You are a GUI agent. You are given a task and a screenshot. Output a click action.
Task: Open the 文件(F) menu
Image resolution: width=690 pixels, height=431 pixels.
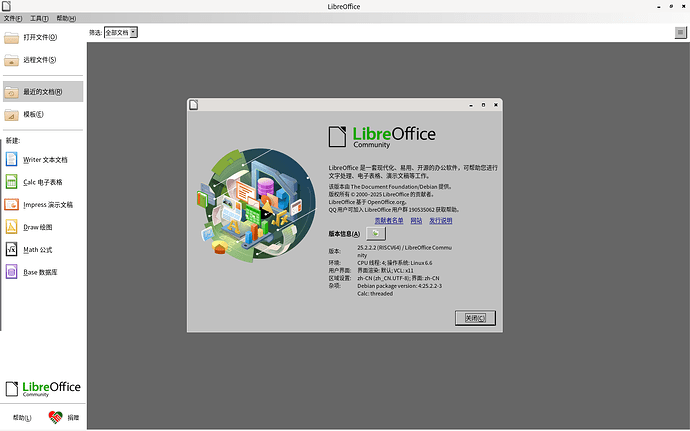[x=13, y=18]
